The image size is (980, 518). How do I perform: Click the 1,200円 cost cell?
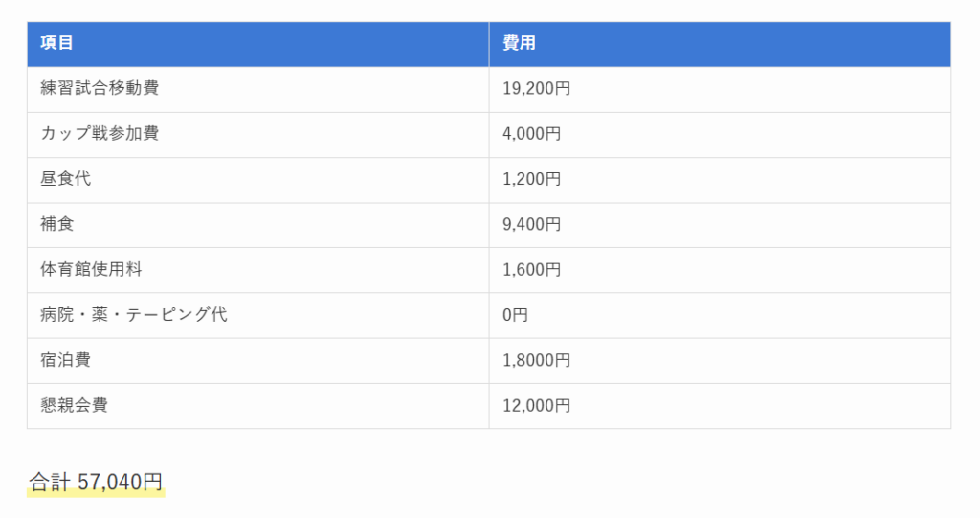[531, 179]
